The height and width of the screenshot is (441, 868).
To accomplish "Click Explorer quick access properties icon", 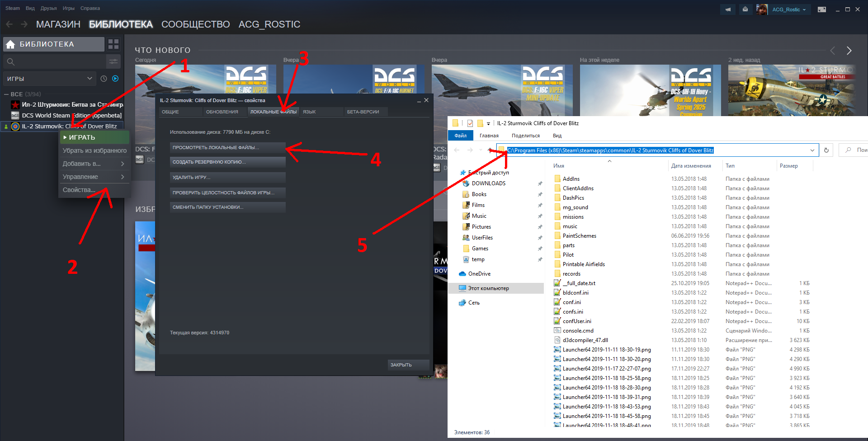I will coord(470,123).
